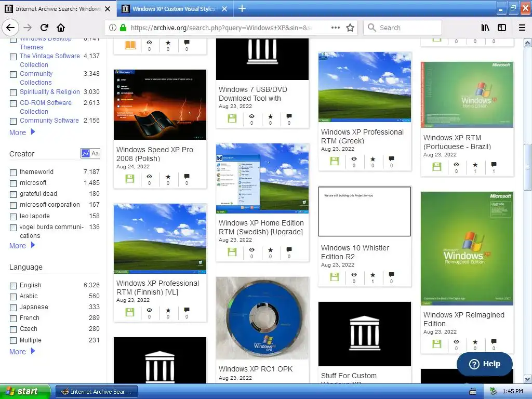Screen dimensions: 532x399
Task: Reload the current page
Action: [44, 28]
